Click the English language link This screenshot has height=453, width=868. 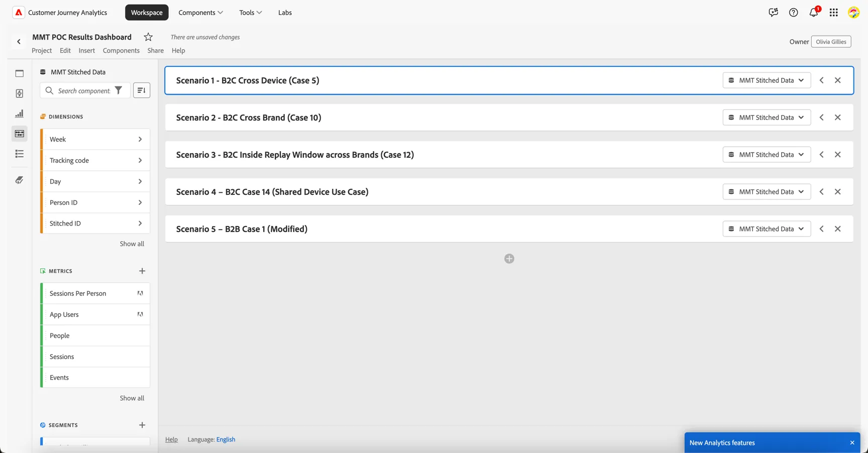coord(226,439)
